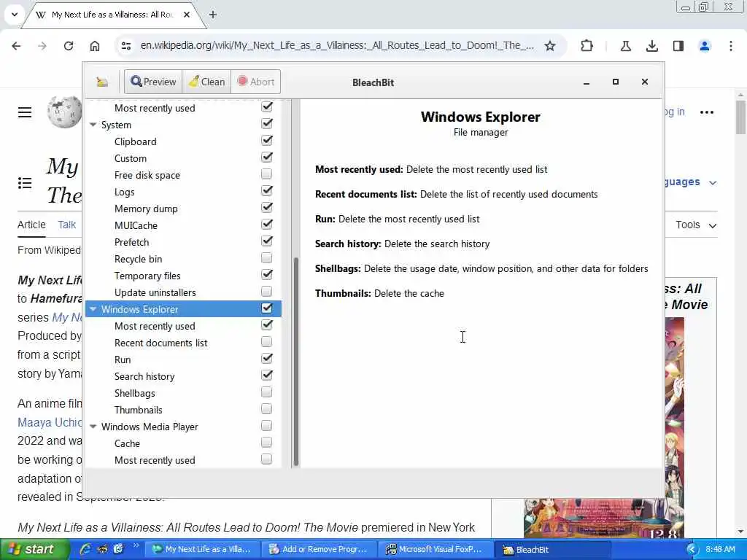
Task: Launch Internet Explorer from quick launch
Action: pos(86,549)
